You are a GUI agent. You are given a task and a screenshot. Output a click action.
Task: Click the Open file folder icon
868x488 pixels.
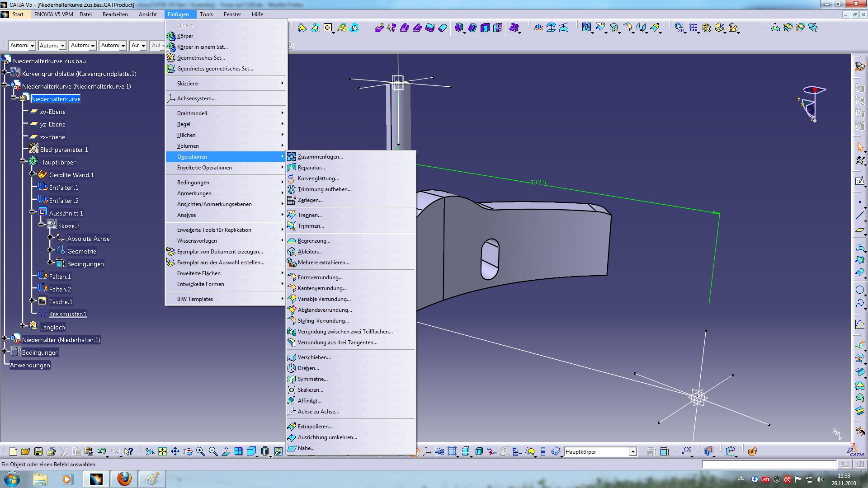26,451
